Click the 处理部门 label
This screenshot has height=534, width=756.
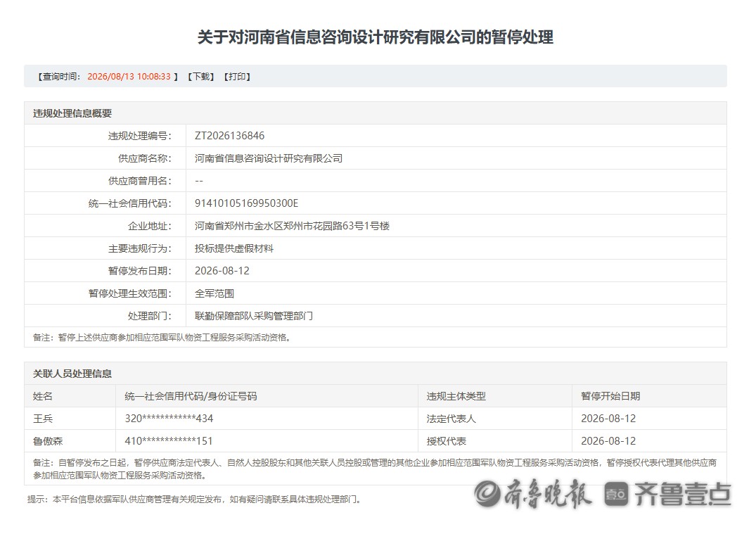click(150, 316)
